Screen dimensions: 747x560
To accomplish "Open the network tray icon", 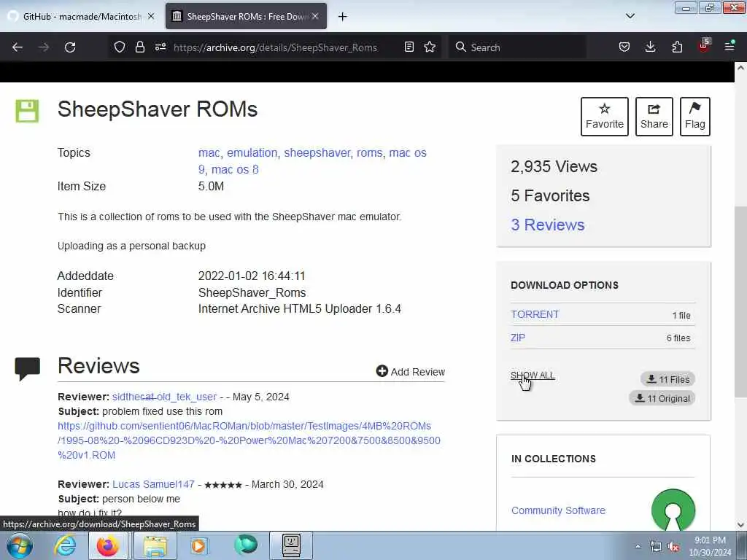I will tap(656, 546).
